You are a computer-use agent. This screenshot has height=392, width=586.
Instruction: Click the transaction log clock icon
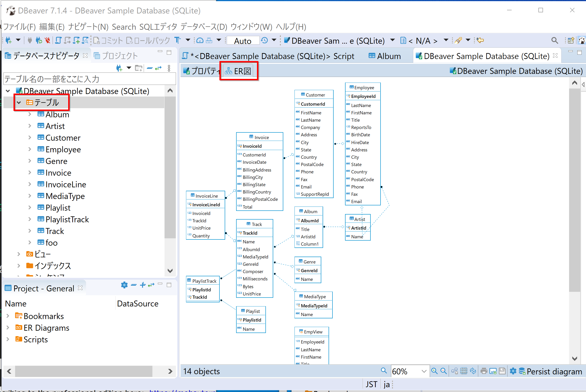click(264, 40)
